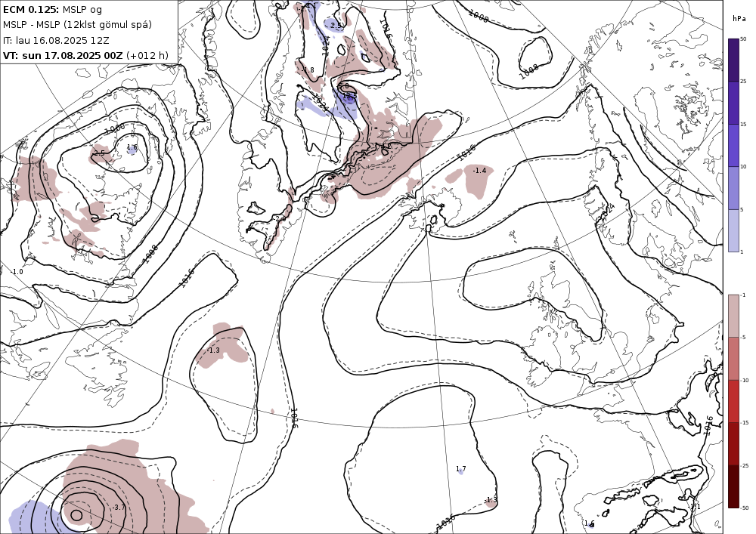756x534 pixels.
Task: Click the "12.5" value on the dark blue spot
Action: coord(349,96)
